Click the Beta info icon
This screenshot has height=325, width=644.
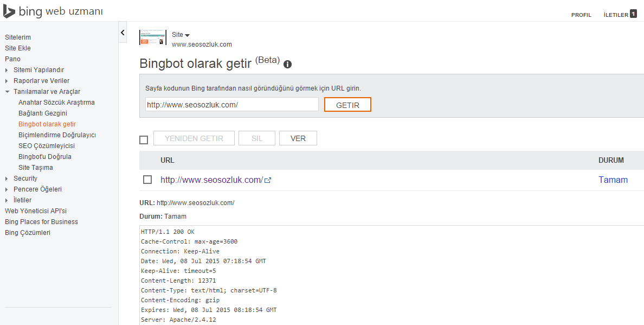287,64
